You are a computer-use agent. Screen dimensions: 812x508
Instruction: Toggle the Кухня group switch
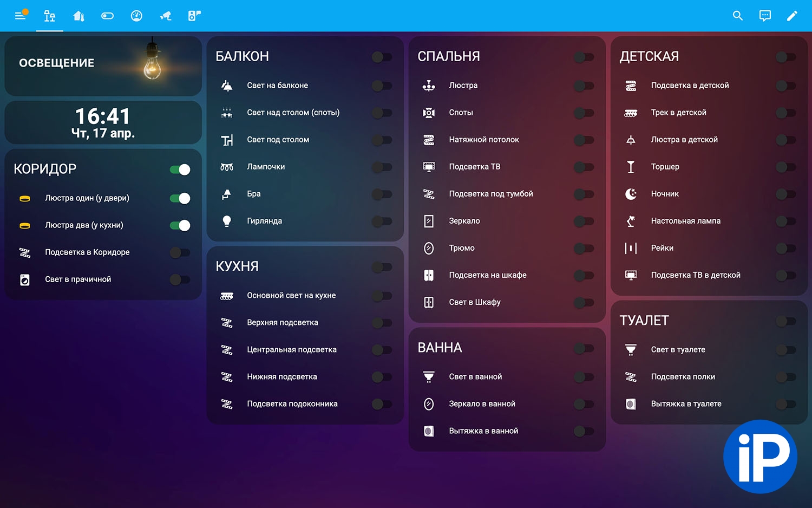(x=382, y=267)
